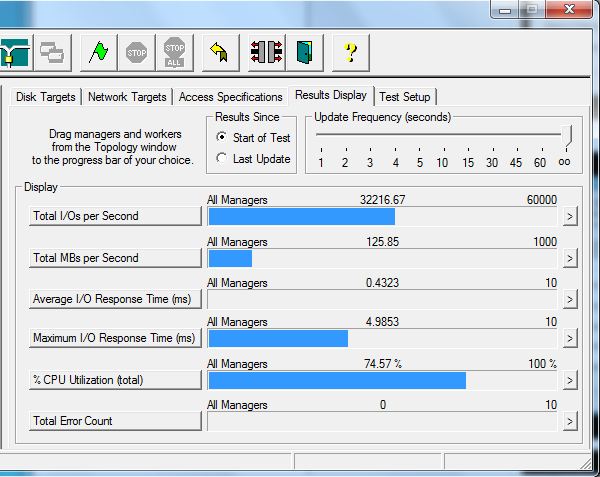Click the Total I/Os per Second progress bar
This screenshot has height=477, width=600.
coord(382,217)
